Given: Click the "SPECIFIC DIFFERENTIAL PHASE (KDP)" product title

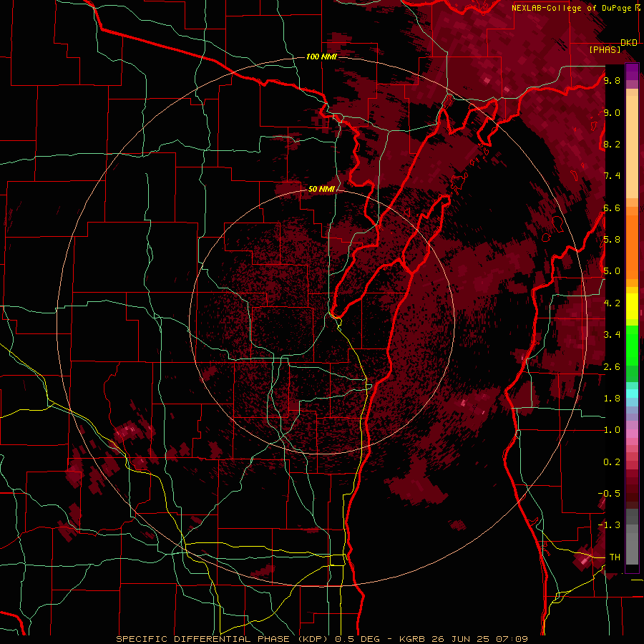Looking at the screenshot, I should (223, 639).
